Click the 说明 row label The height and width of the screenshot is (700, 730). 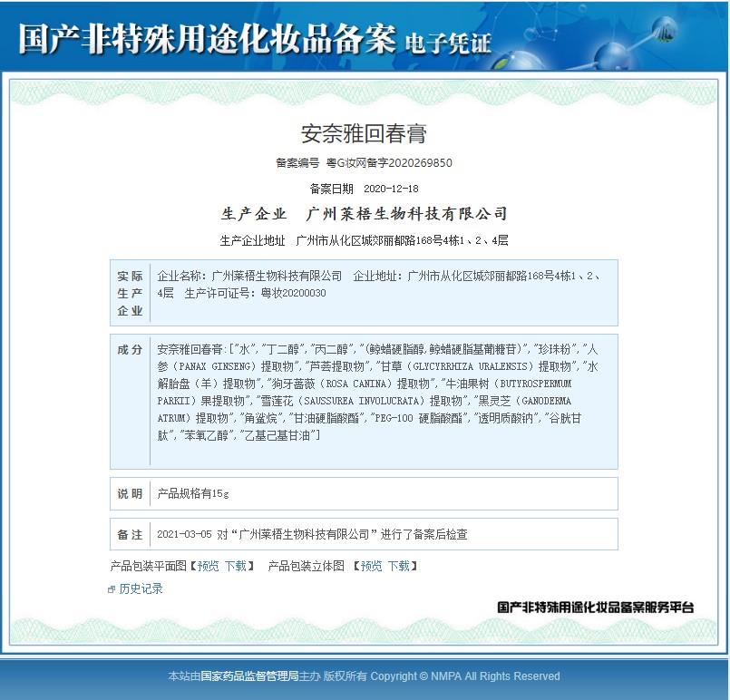(130, 494)
